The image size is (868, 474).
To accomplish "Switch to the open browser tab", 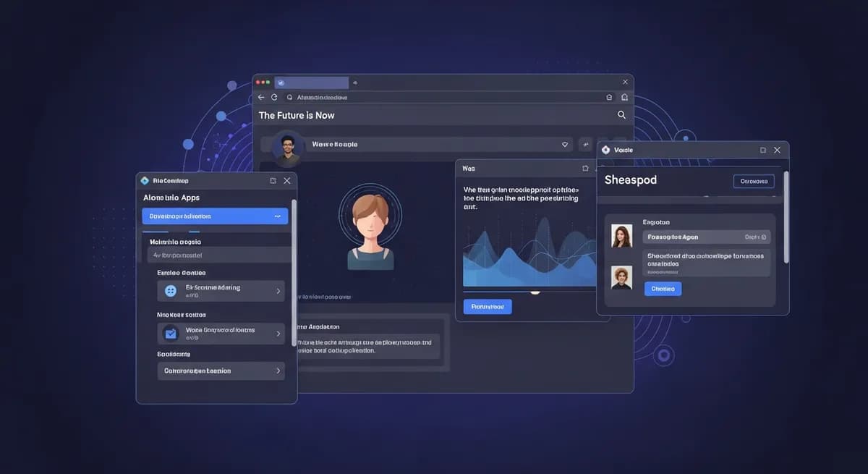I will (x=311, y=82).
